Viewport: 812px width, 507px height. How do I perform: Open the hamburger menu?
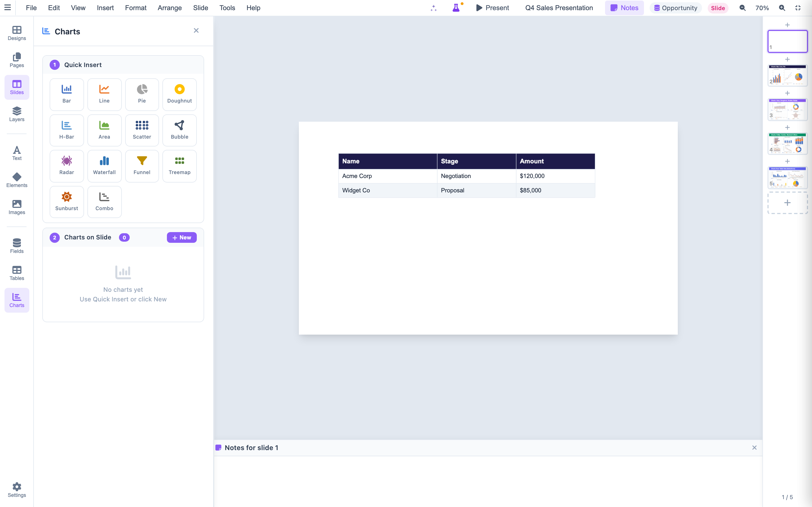point(7,8)
